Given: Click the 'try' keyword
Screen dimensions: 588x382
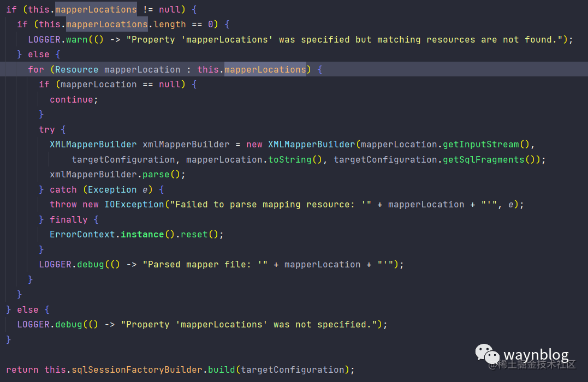Looking at the screenshot, I should pos(47,130).
